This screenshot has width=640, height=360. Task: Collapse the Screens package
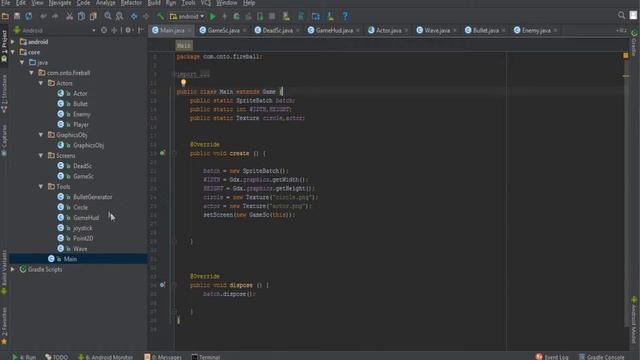click(x=41, y=156)
